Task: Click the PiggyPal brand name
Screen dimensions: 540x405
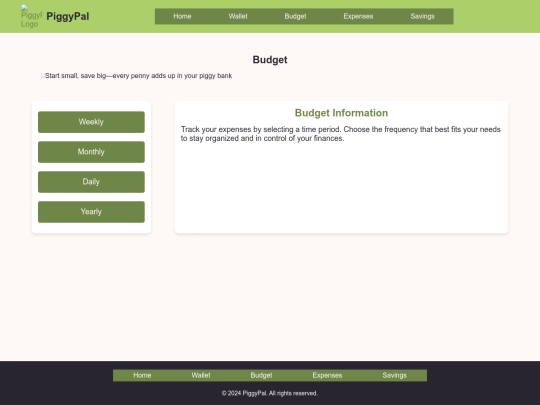Action: [x=68, y=17]
